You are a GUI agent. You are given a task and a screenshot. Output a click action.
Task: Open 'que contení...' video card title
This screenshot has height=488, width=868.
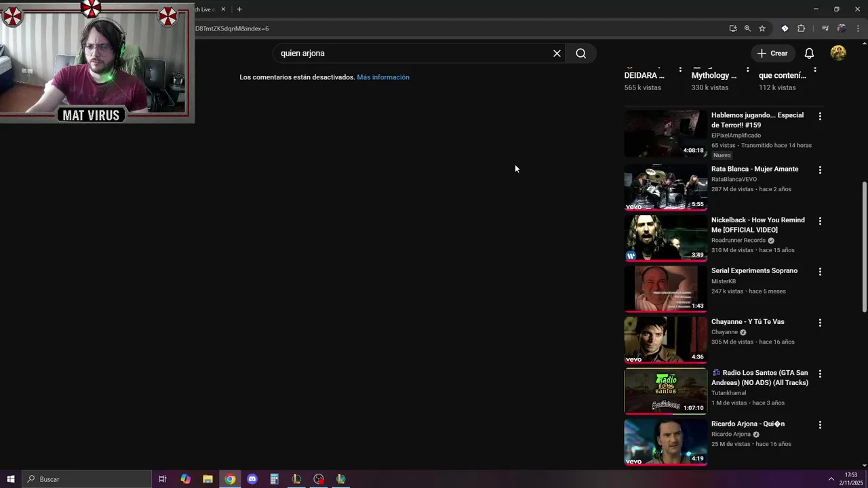click(x=783, y=76)
